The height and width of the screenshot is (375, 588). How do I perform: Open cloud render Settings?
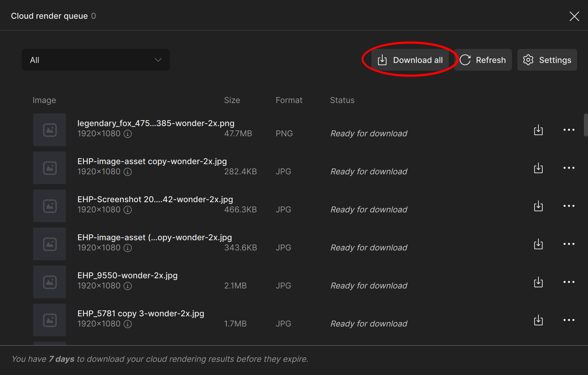tap(547, 60)
